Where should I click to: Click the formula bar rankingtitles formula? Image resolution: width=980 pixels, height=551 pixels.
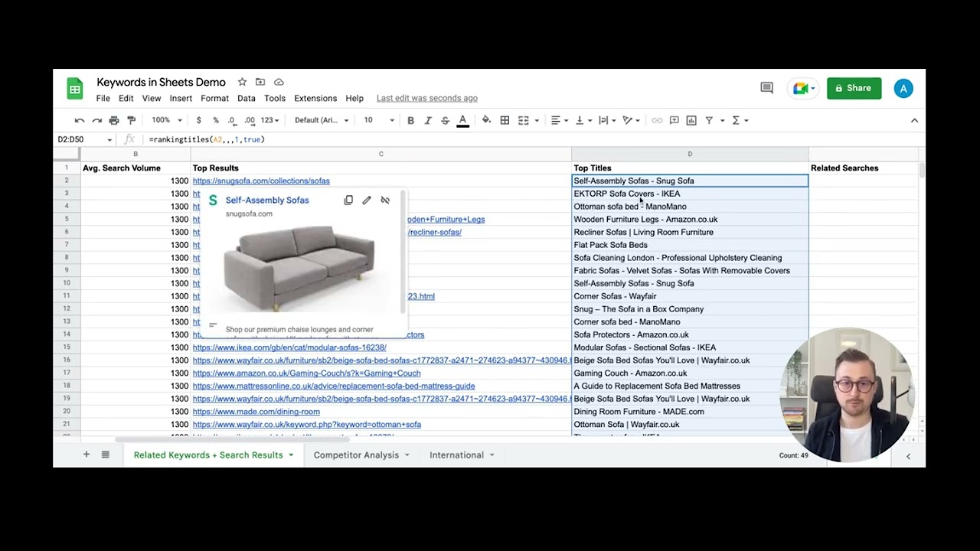tap(207, 139)
